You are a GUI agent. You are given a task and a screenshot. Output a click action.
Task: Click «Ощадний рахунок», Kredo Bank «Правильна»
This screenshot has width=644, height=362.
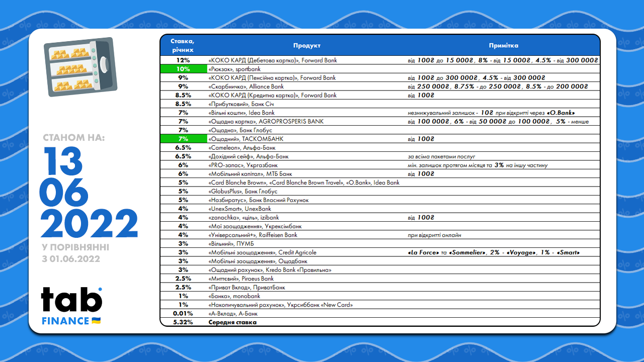[x=270, y=270]
